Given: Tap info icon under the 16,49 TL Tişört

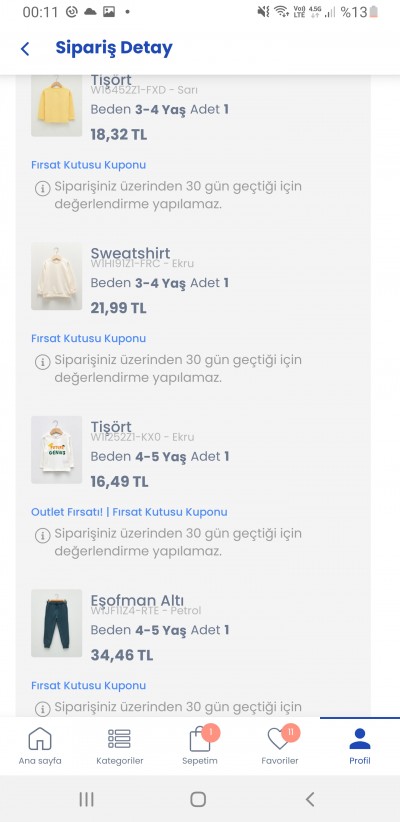Looking at the screenshot, I should click(42, 535).
